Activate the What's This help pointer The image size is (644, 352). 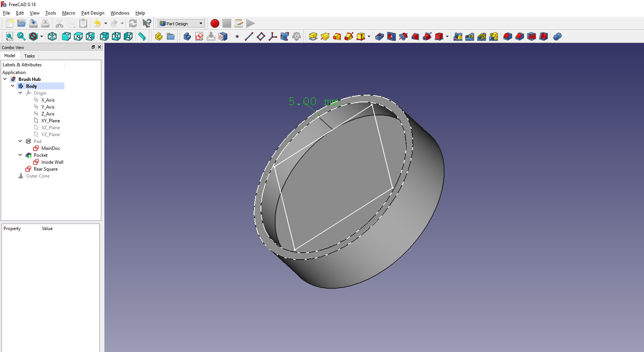click(147, 23)
